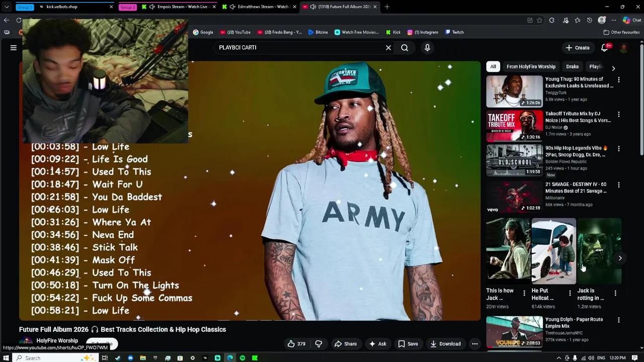The width and height of the screenshot is (644, 362).
Task: Open options for 'This is how Jack' short
Action: click(524, 293)
